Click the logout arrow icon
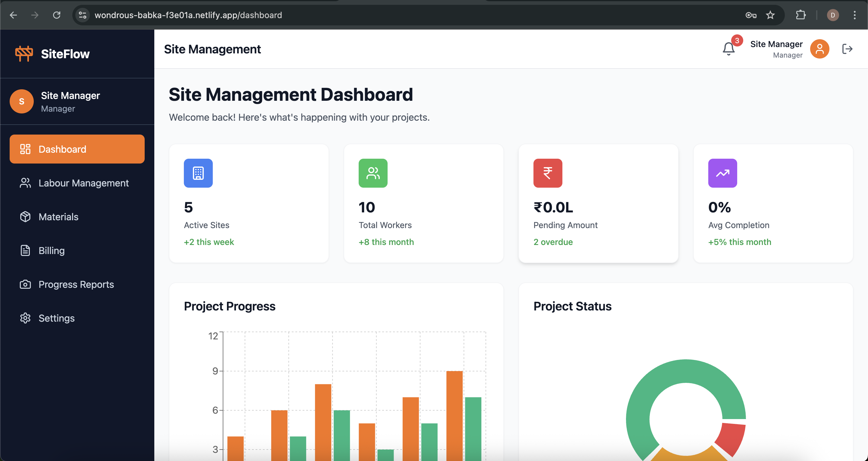Screen dimensions: 868x461 [847, 49]
